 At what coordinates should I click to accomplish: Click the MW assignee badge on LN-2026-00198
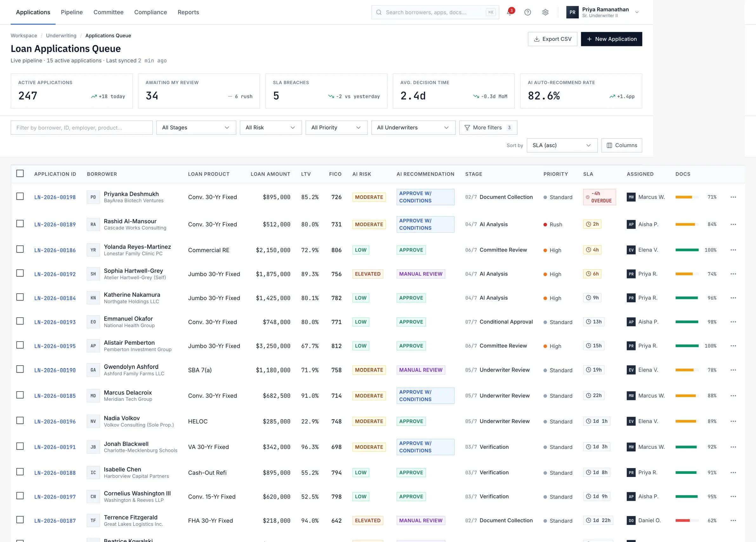[631, 197]
